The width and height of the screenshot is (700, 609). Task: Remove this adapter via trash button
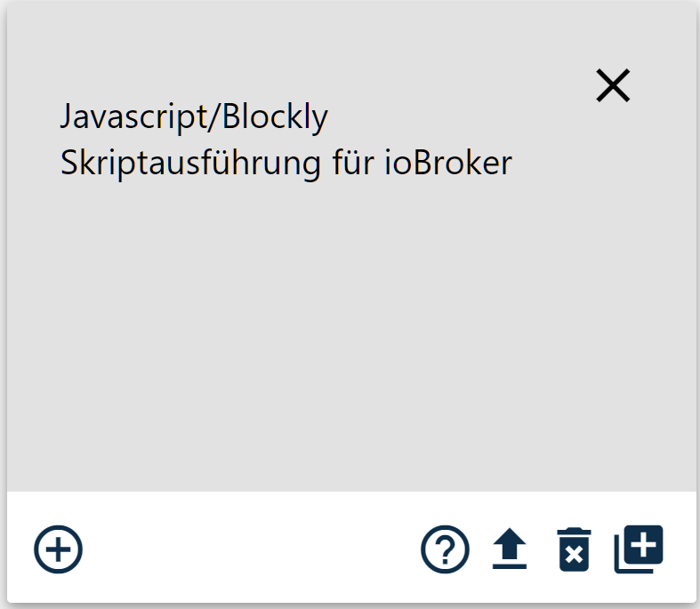point(574,549)
